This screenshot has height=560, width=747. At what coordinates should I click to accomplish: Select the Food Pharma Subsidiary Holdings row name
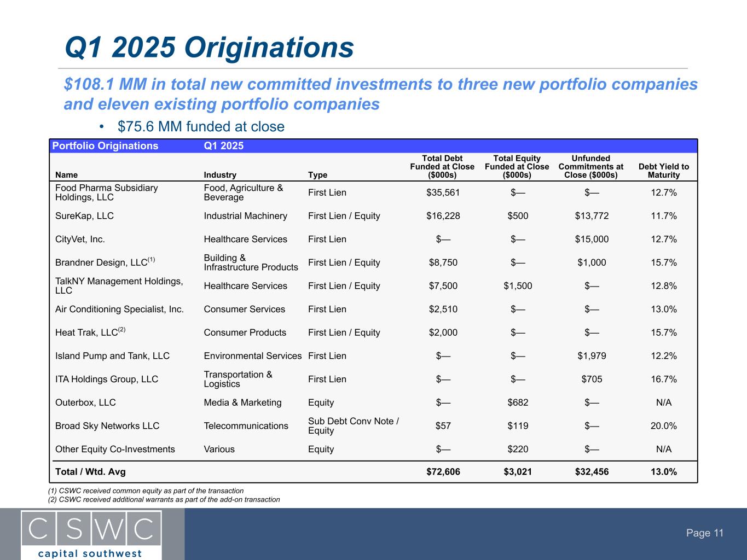click(107, 192)
